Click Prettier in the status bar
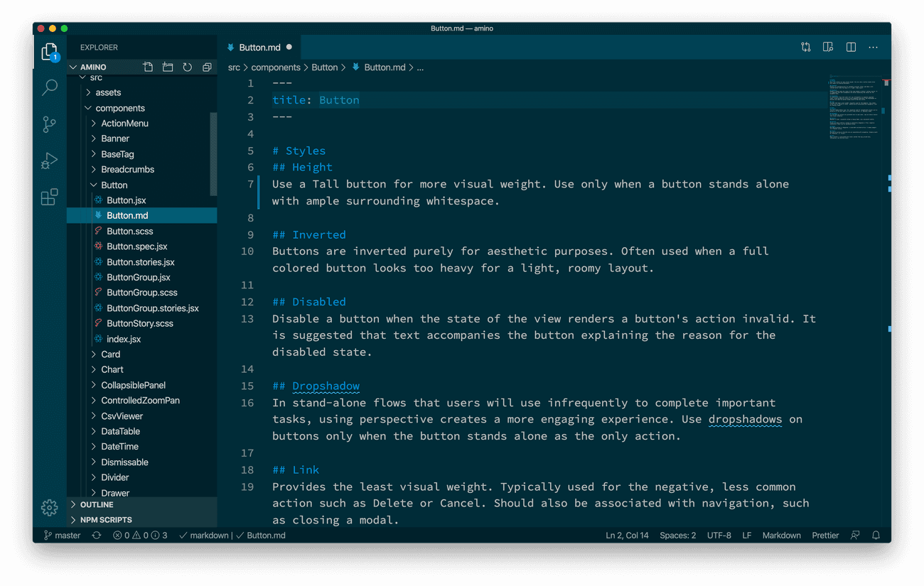The image size is (924, 586). [x=825, y=535]
